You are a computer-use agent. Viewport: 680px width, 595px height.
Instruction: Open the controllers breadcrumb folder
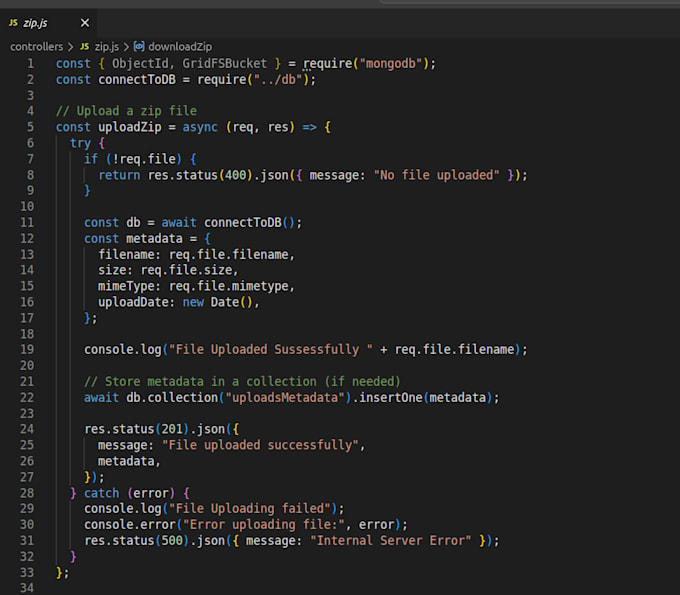36,46
